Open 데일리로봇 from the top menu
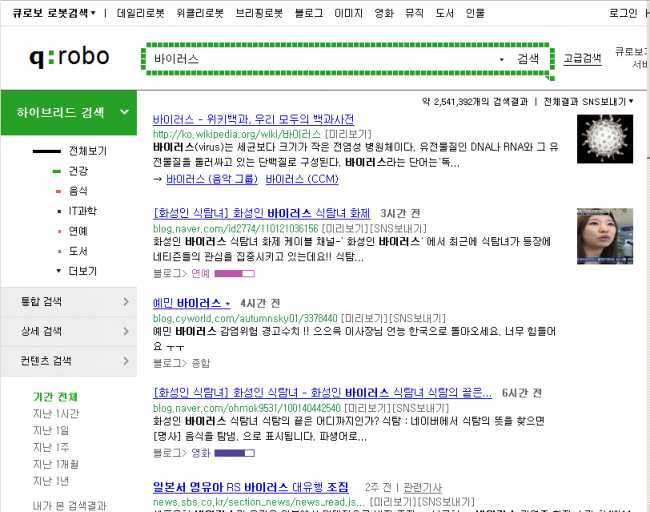 (x=141, y=13)
